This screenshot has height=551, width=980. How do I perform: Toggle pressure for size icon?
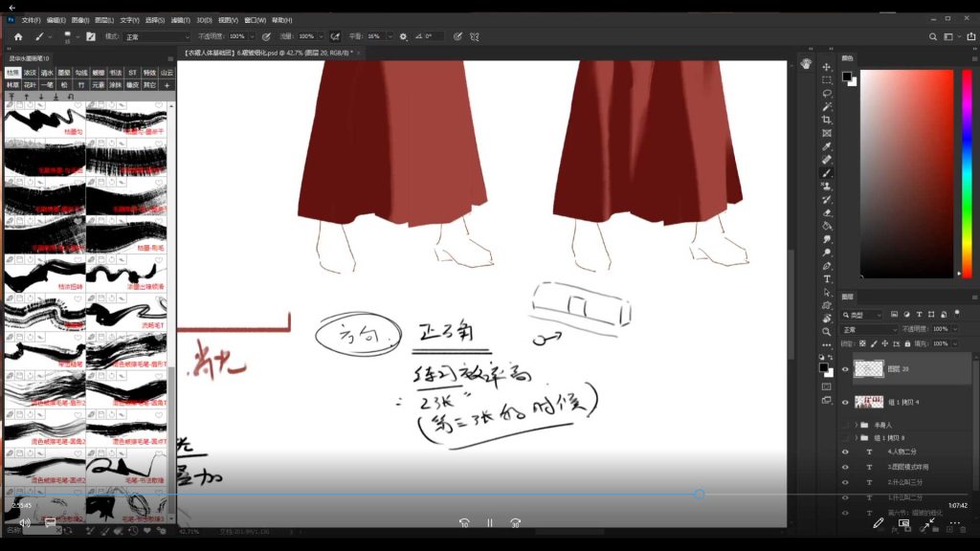[457, 37]
